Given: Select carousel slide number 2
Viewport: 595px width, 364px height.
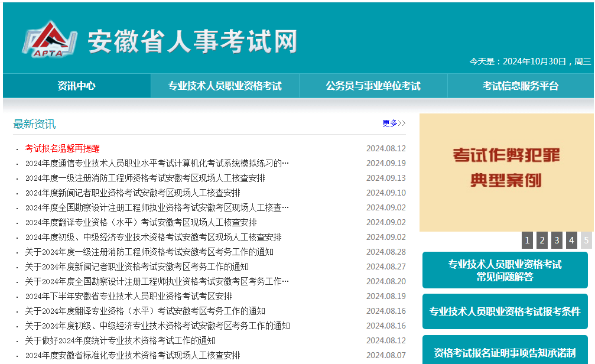Looking at the screenshot, I should coord(541,240).
